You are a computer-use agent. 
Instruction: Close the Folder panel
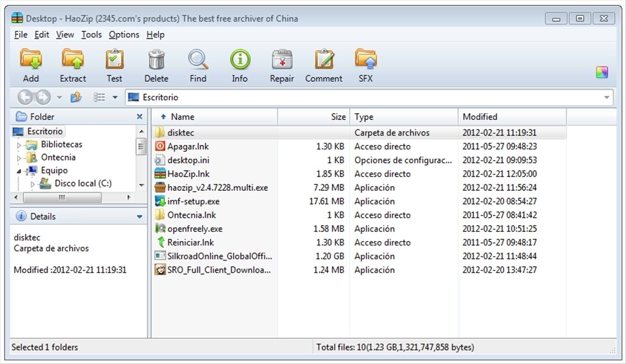pyautogui.click(x=140, y=117)
